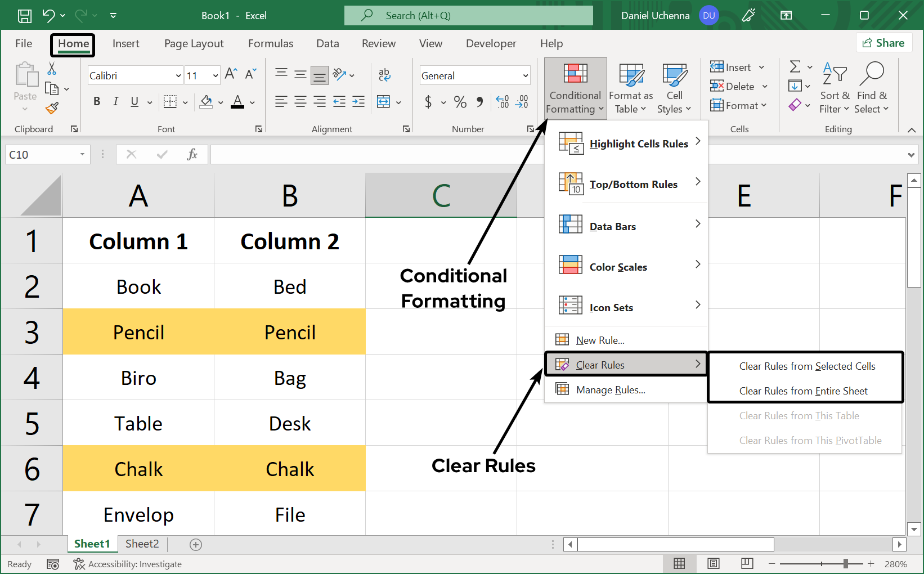This screenshot has width=924, height=574.
Task: Click the AutoSum sigma icon
Action: tap(795, 67)
